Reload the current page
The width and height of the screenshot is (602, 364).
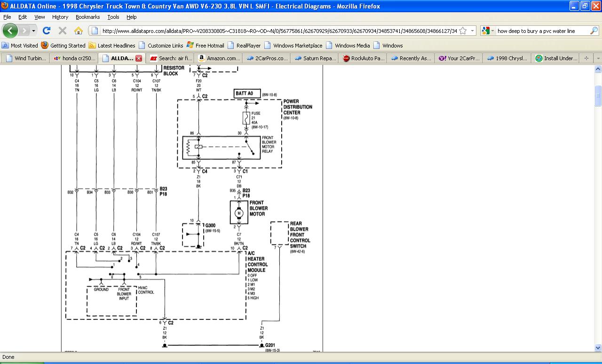tap(46, 31)
